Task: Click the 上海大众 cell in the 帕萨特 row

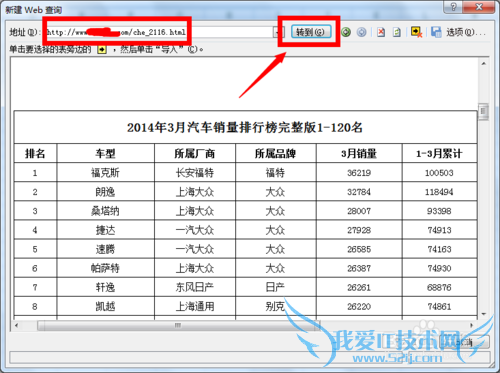Action: tap(195, 268)
